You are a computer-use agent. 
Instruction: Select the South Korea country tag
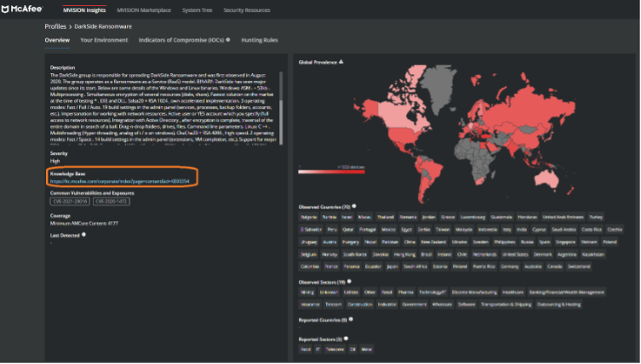tap(354, 254)
